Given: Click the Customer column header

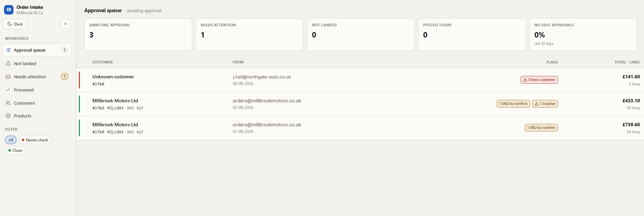Looking at the screenshot, I should tap(103, 62).
